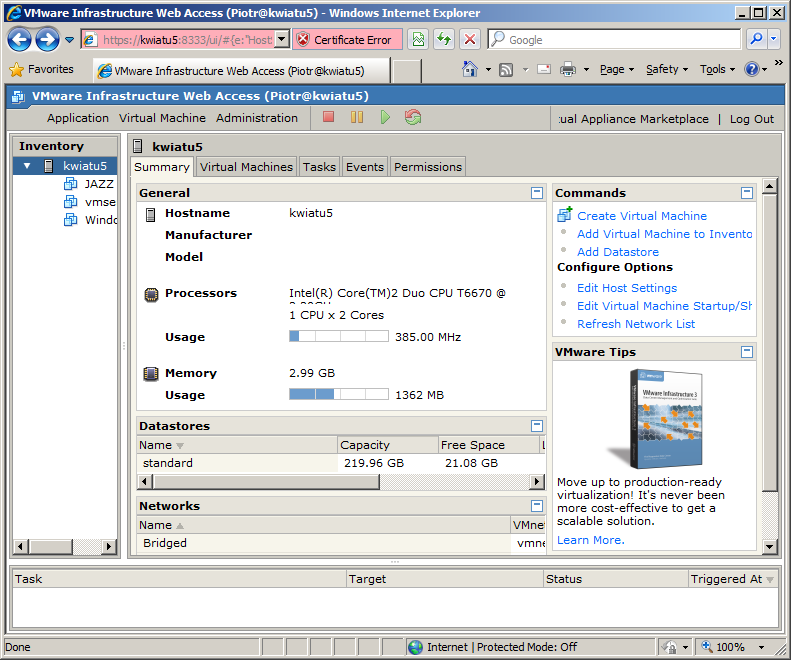791x660 pixels.
Task: Collapse the Commands panel
Action: 747,193
